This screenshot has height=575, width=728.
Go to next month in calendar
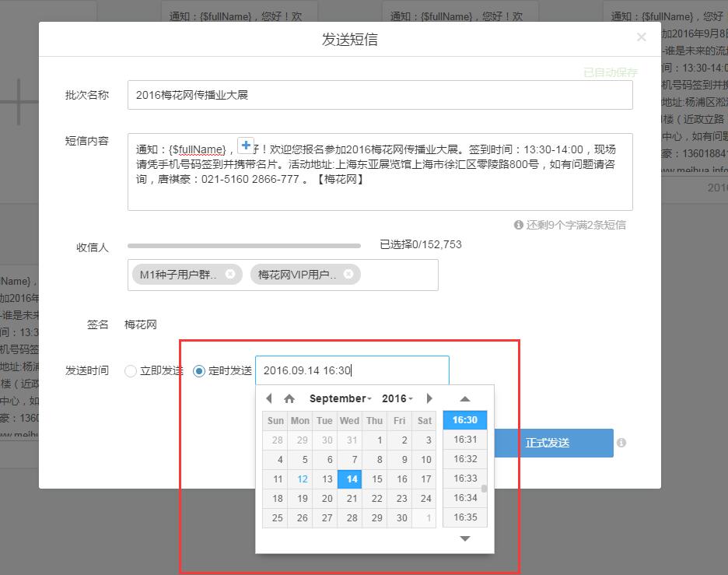[429, 398]
